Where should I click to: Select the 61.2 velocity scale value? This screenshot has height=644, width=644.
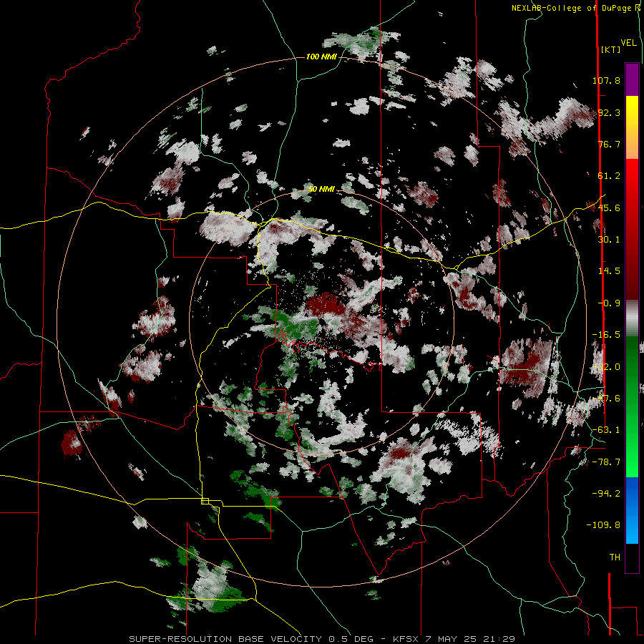(x=609, y=176)
